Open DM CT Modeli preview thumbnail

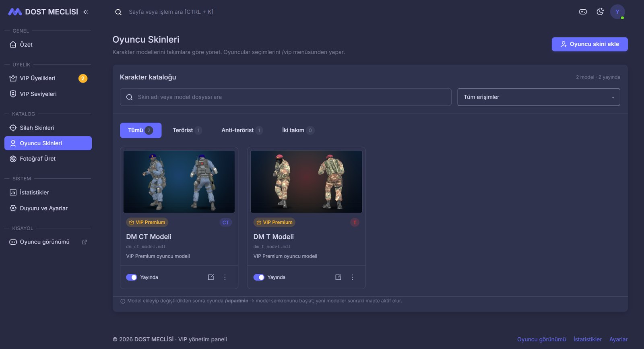(179, 182)
